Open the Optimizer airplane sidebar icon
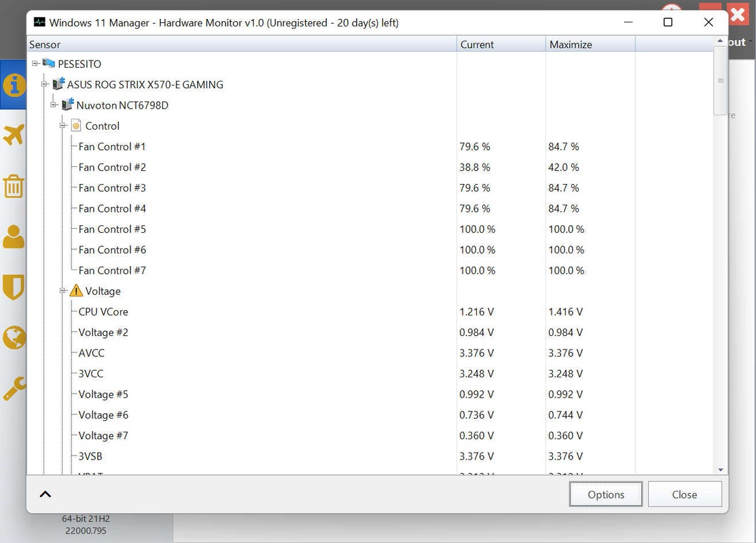This screenshot has height=543, width=756. [14, 134]
